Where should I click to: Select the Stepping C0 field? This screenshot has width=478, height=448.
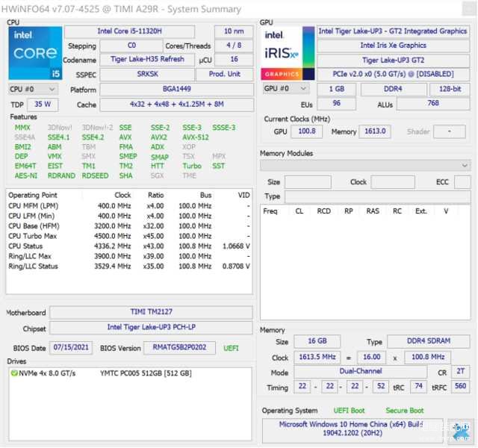click(x=131, y=46)
